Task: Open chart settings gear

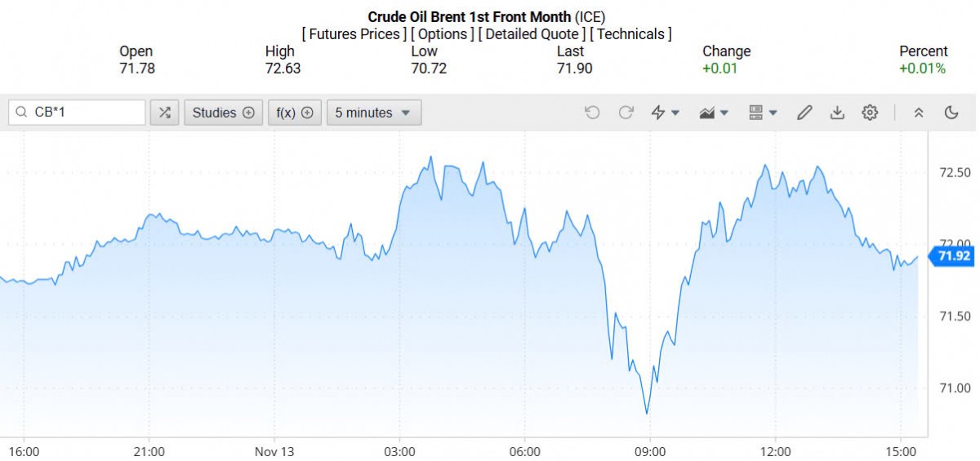Action: pos(870,113)
